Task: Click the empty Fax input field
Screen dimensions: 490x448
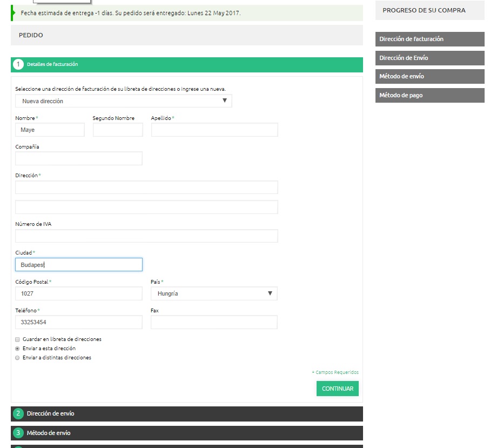Action: point(214,322)
